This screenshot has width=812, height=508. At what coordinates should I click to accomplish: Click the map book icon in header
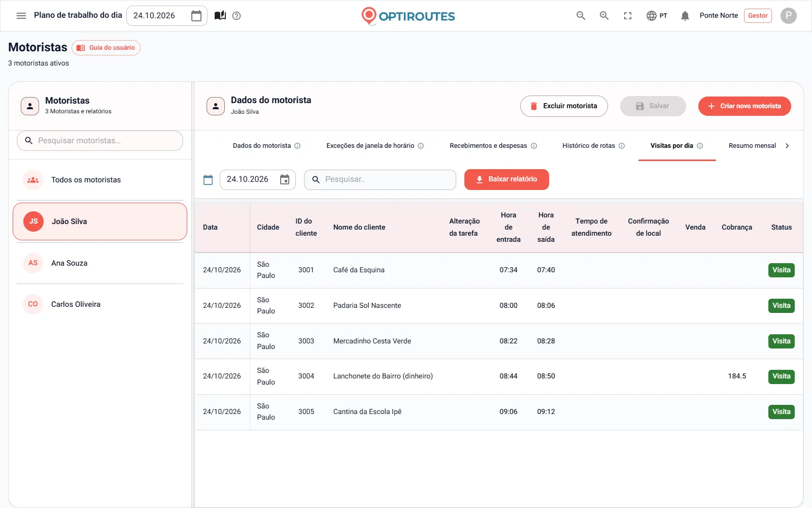tap(220, 16)
